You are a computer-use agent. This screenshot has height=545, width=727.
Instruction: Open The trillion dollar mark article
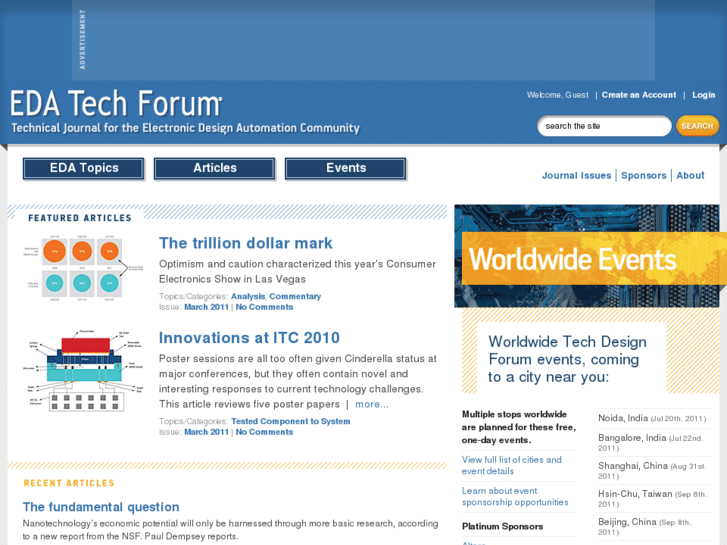click(246, 243)
